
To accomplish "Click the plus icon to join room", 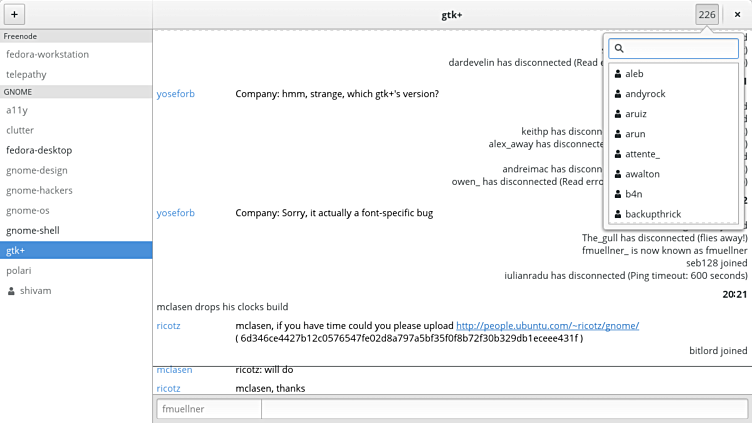I will [x=16, y=15].
